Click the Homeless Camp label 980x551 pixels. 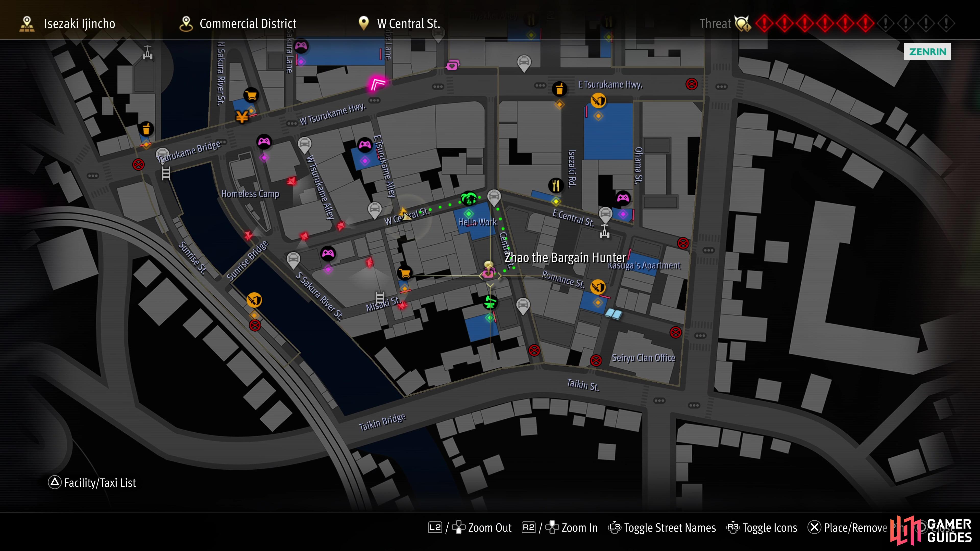[x=250, y=194]
